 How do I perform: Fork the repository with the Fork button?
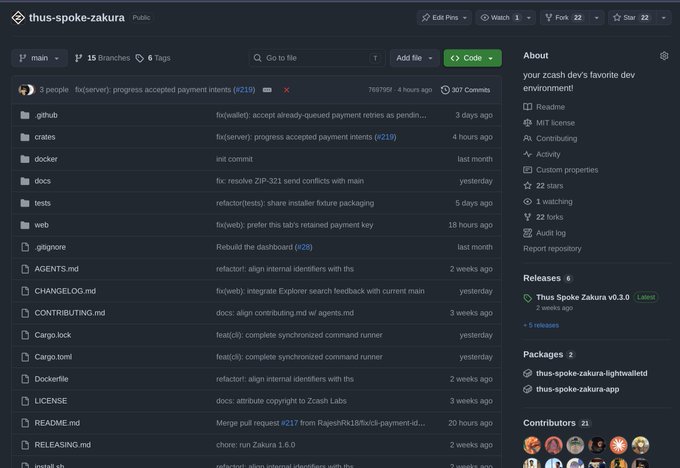coord(565,18)
